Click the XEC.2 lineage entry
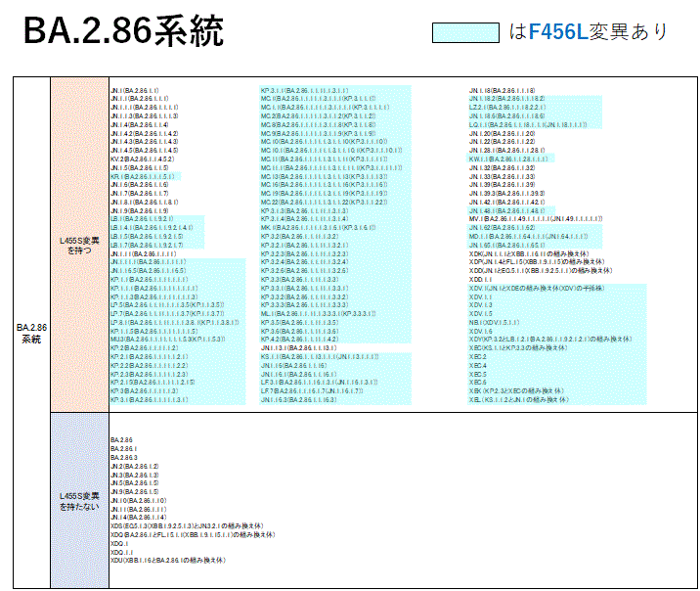 [477, 356]
